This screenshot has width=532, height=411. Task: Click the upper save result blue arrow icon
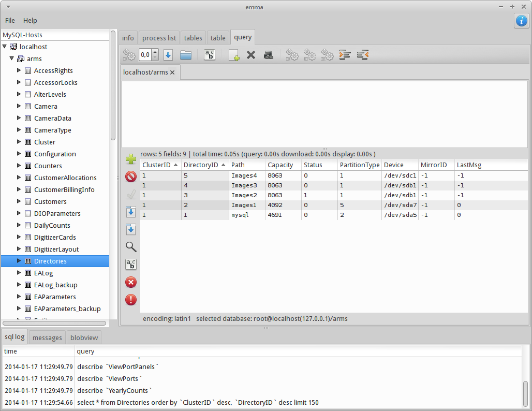(130, 212)
